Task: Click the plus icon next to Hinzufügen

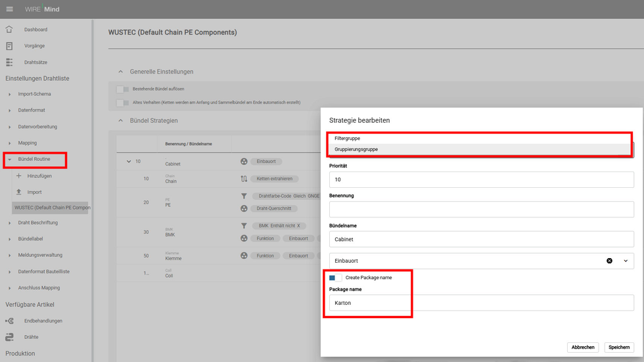Action: click(19, 176)
